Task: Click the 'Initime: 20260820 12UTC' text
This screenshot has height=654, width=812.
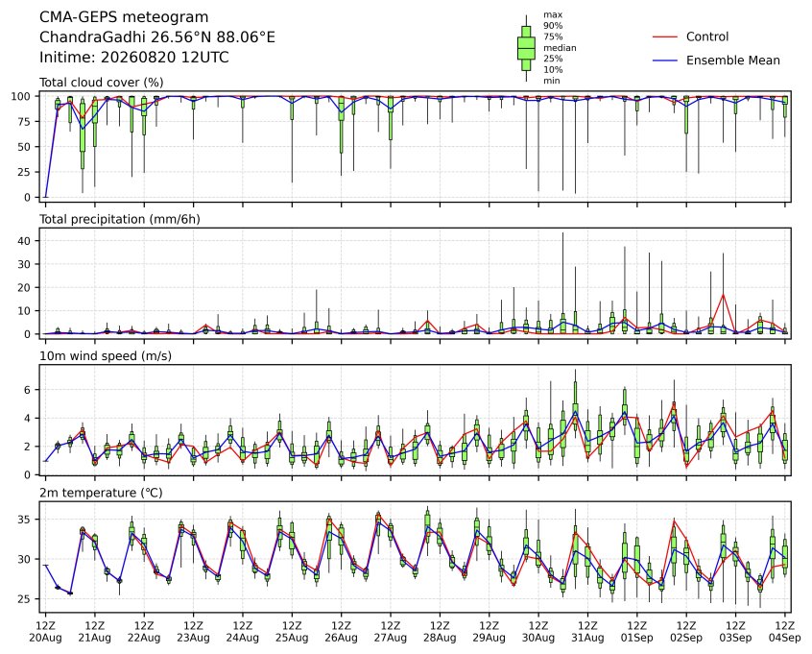Action: pyautogui.click(x=134, y=57)
